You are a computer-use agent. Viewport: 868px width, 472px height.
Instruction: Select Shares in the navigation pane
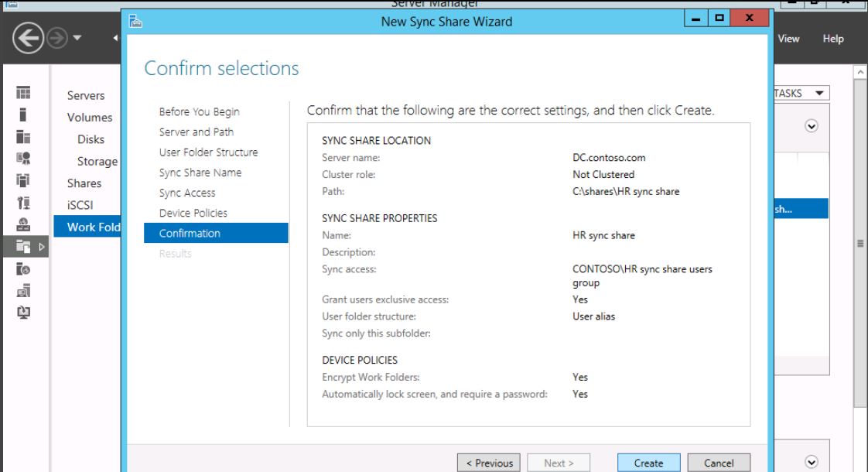pos(84,183)
